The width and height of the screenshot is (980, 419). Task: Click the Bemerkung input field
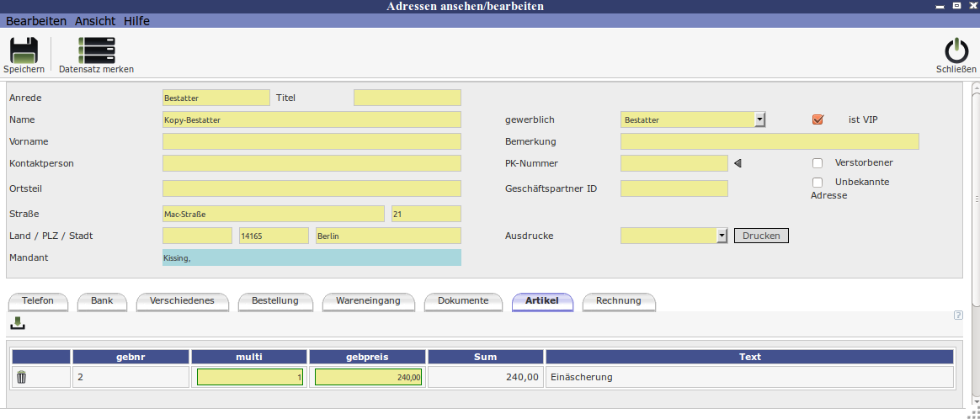pyautogui.click(x=770, y=141)
